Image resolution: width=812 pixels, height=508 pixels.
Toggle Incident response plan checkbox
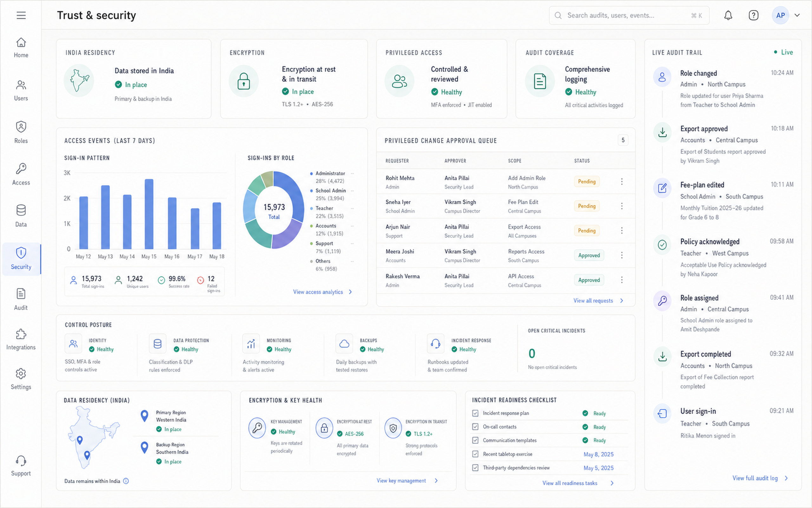(x=475, y=413)
